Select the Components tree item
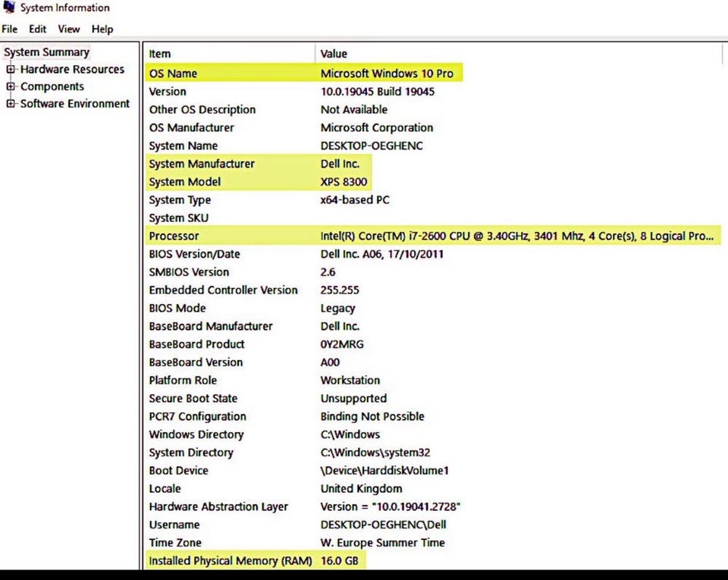Viewport: 728px width, 580px height. [52, 86]
